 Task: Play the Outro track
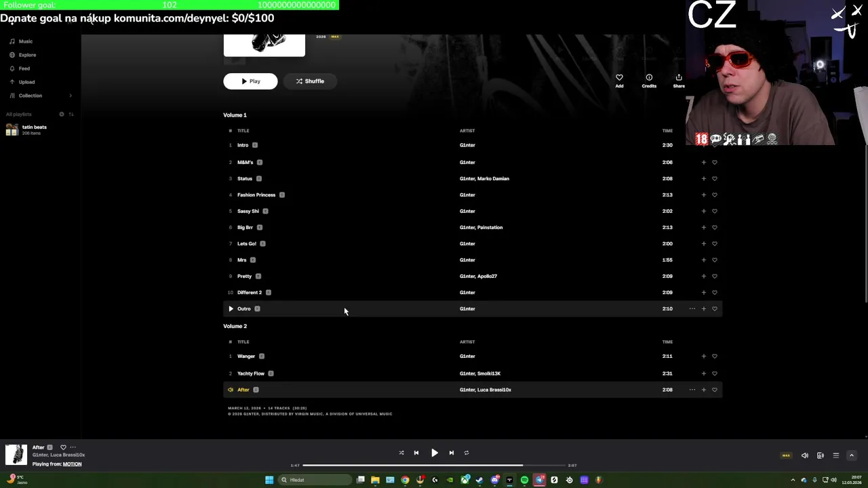click(x=231, y=309)
